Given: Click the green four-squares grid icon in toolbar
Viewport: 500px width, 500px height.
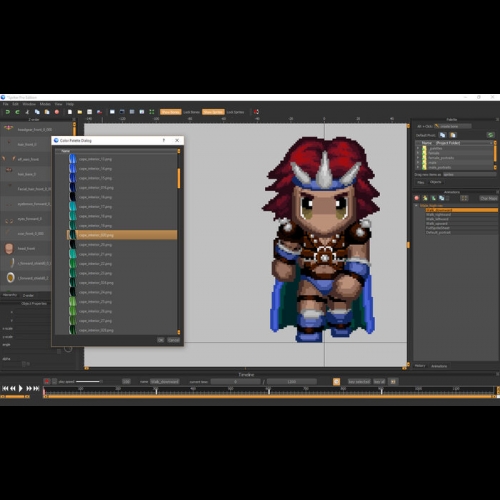Looking at the screenshot, I should point(152,112).
